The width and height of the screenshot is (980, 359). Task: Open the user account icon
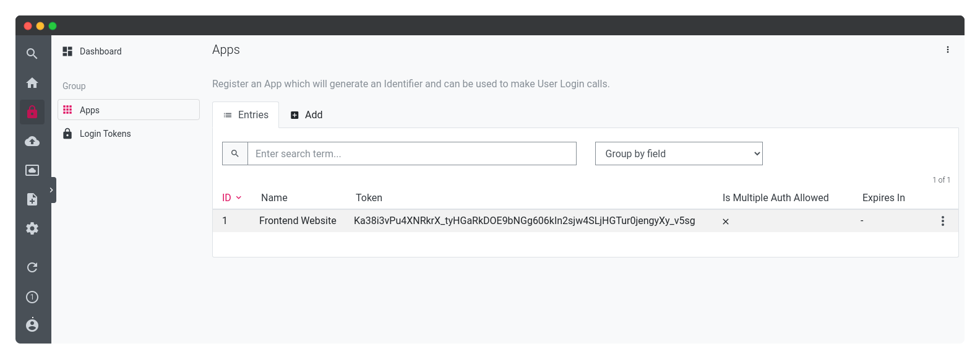click(x=32, y=324)
